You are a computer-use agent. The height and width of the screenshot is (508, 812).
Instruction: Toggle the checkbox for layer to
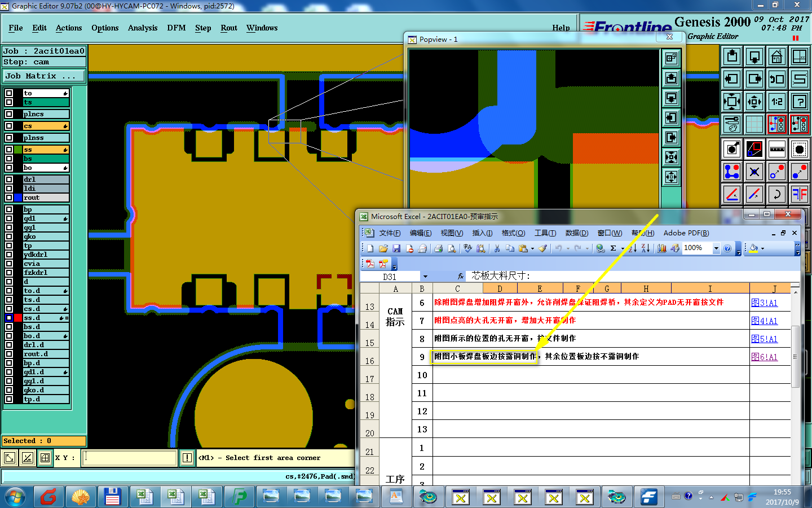click(x=9, y=93)
